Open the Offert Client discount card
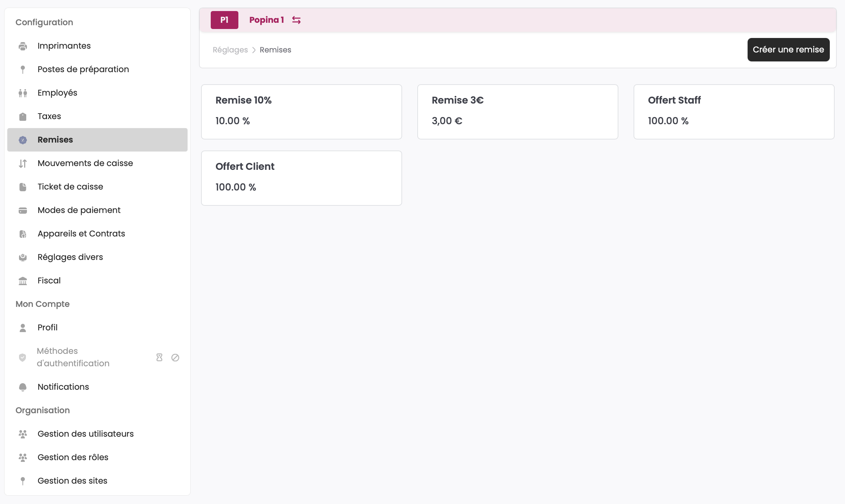Image resolution: width=845 pixels, height=504 pixels. tap(301, 178)
